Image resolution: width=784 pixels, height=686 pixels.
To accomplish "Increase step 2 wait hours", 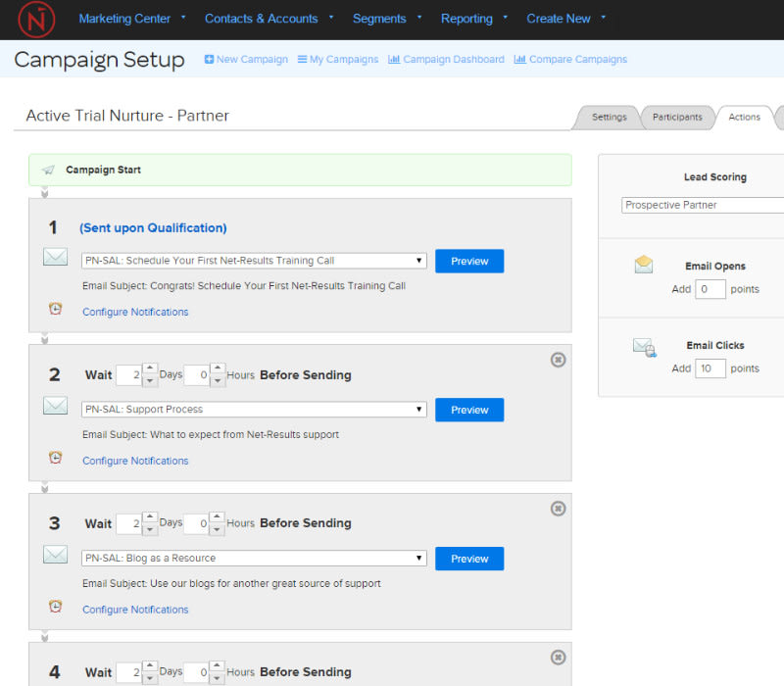I will point(217,369).
